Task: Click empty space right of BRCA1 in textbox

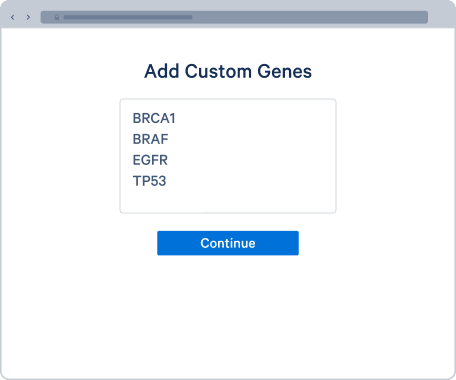Action: [253, 118]
